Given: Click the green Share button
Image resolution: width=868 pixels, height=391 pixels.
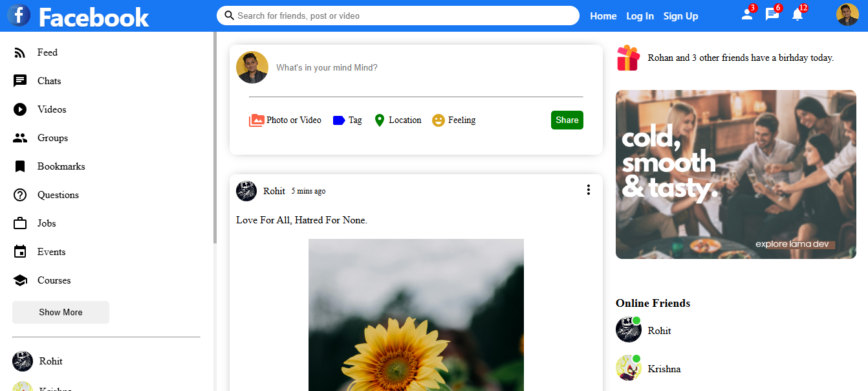Looking at the screenshot, I should 567,120.
